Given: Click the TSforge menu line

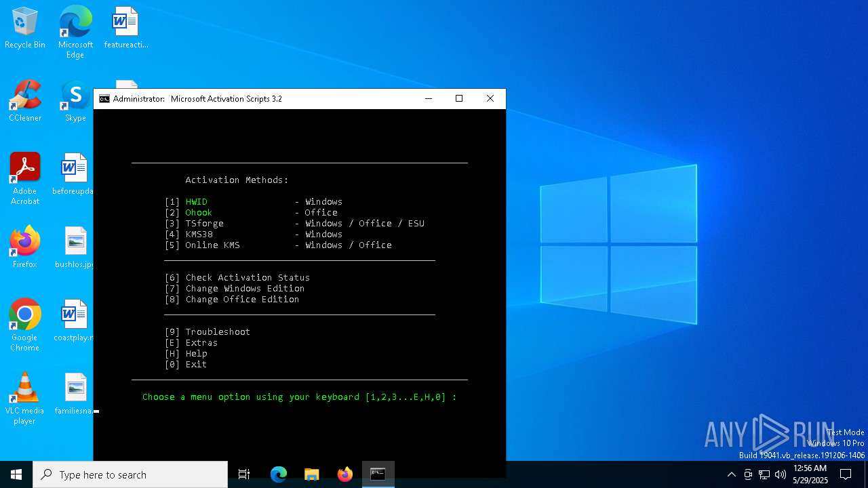Looking at the screenshot, I should 294,224.
